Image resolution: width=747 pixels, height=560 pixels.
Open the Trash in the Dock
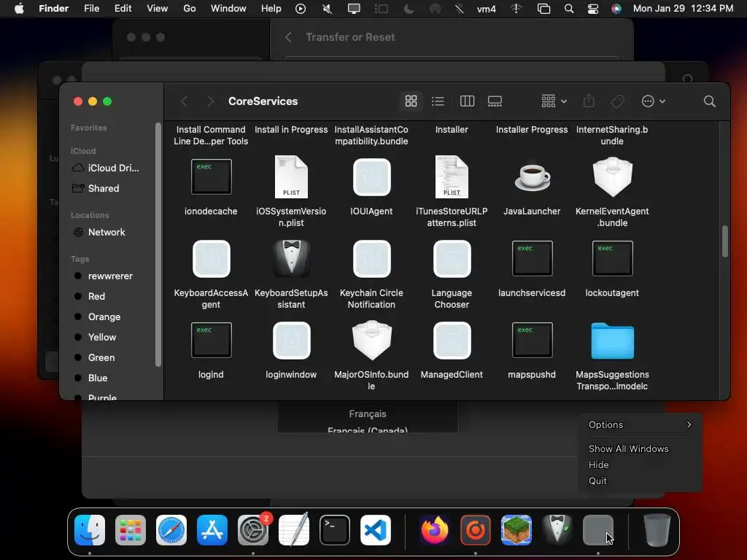657,530
